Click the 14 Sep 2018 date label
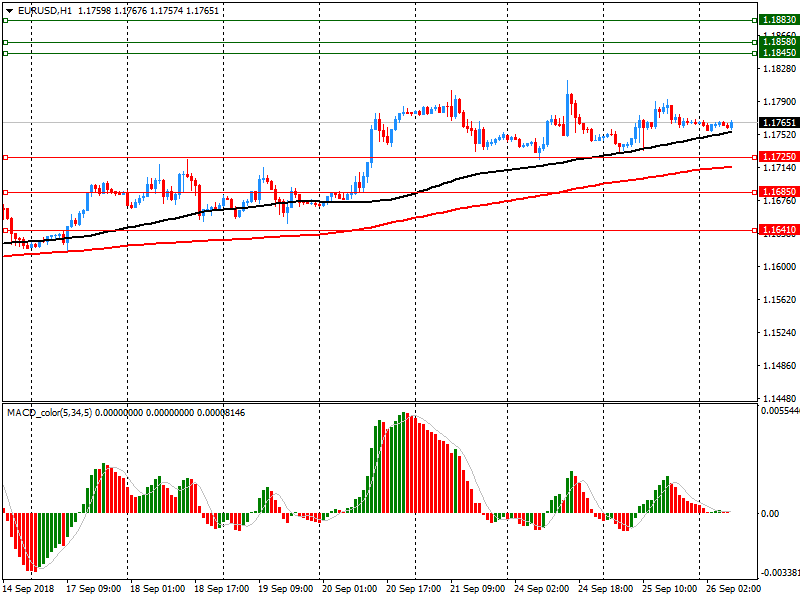The height and width of the screenshot is (600, 800). [x=28, y=590]
